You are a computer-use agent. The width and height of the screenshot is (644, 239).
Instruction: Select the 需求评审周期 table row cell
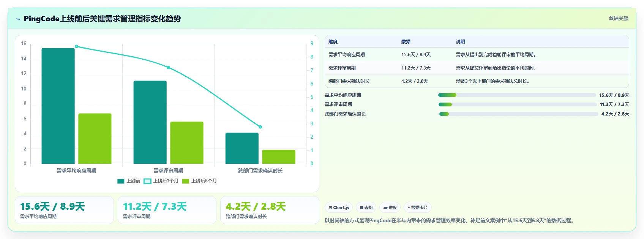click(342, 68)
